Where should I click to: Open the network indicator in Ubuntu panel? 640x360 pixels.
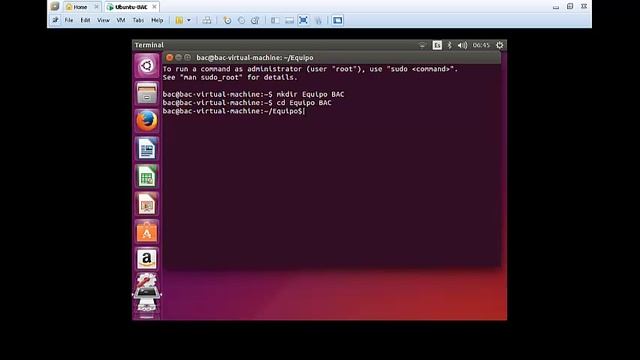coord(422,45)
